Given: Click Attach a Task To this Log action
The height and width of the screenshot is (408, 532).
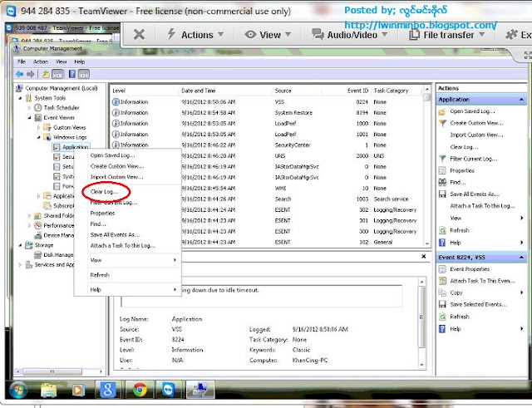Looking at the screenshot, I should 482,206.
